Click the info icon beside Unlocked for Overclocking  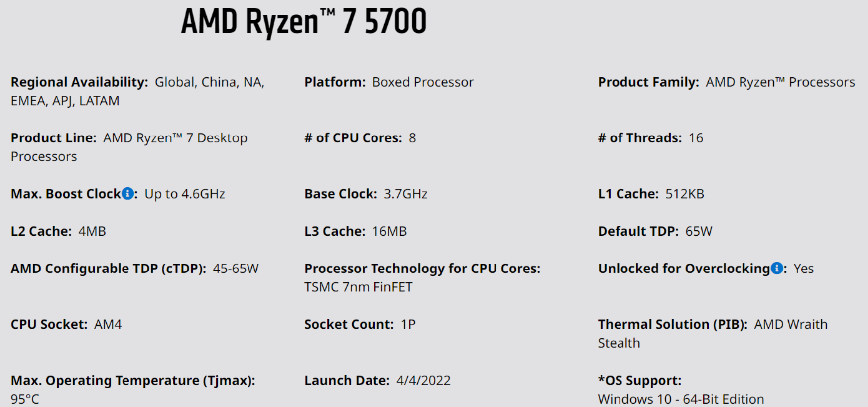(776, 268)
